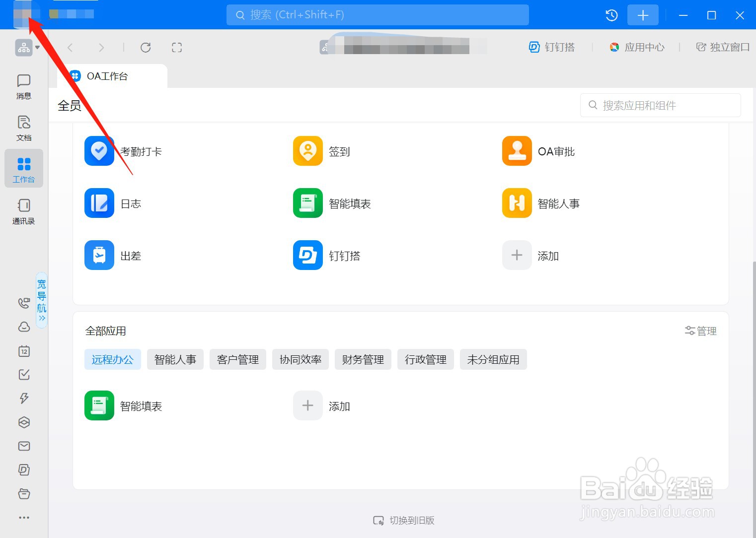Screen dimensions: 756x538
Task: Click the plus button in title bar
Action: tap(643, 15)
